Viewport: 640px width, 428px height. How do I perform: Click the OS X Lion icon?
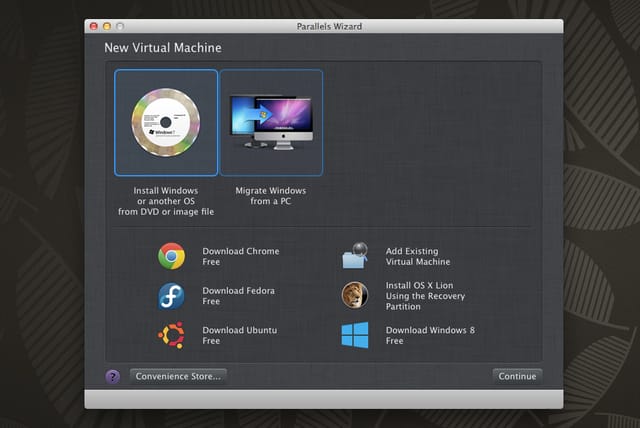355,295
